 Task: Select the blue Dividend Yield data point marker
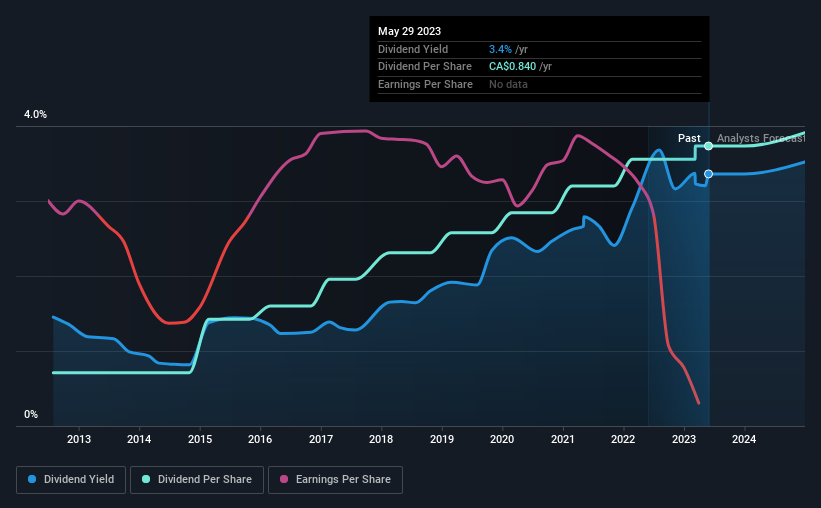tap(708, 174)
